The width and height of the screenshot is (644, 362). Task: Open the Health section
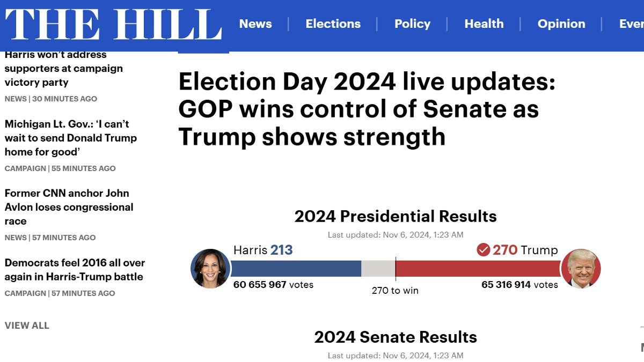click(484, 24)
